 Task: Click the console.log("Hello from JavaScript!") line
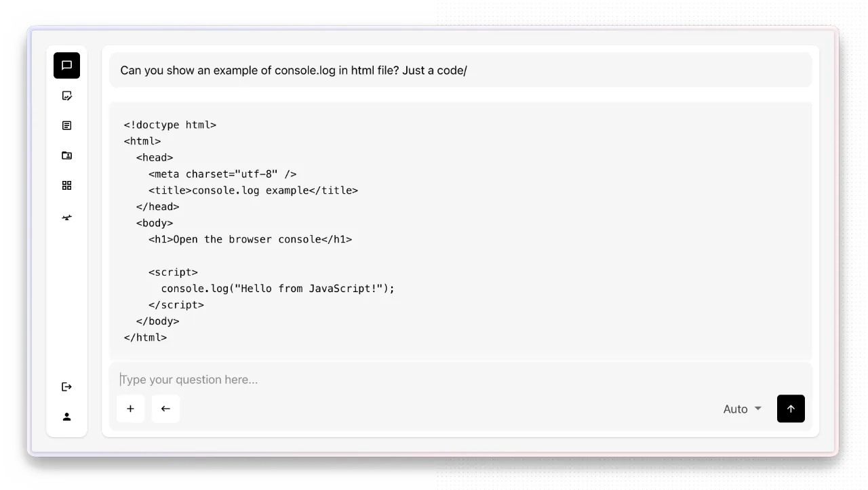(x=278, y=288)
